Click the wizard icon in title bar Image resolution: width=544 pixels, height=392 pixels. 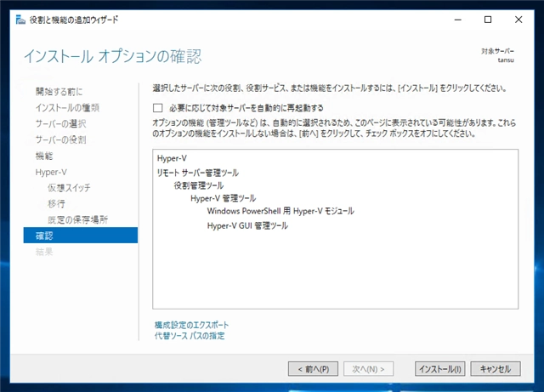coord(20,20)
